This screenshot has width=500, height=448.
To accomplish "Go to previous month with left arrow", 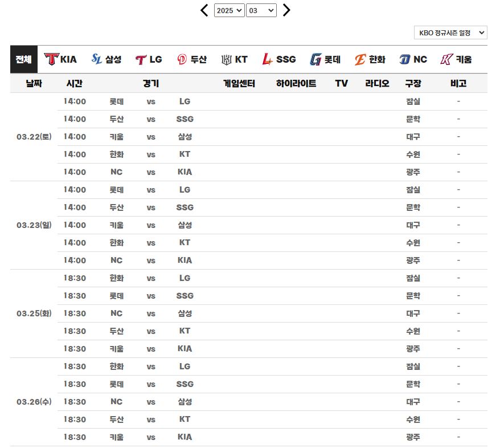I will pyautogui.click(x=204, y=10).
